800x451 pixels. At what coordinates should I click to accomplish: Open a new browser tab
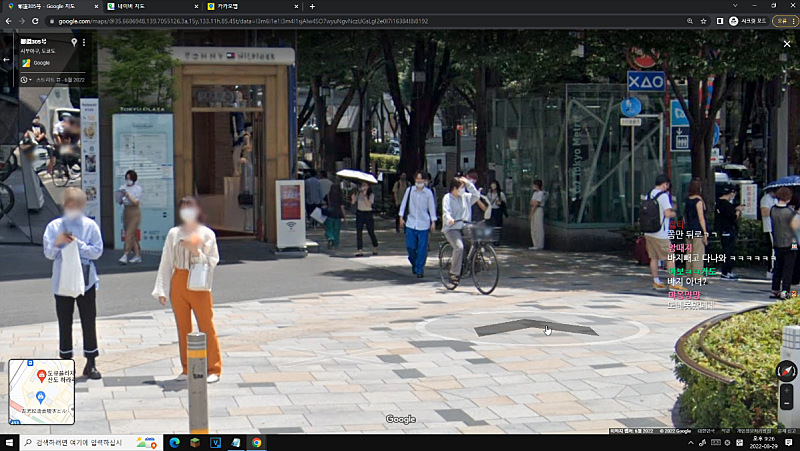(x=312, y=6)
